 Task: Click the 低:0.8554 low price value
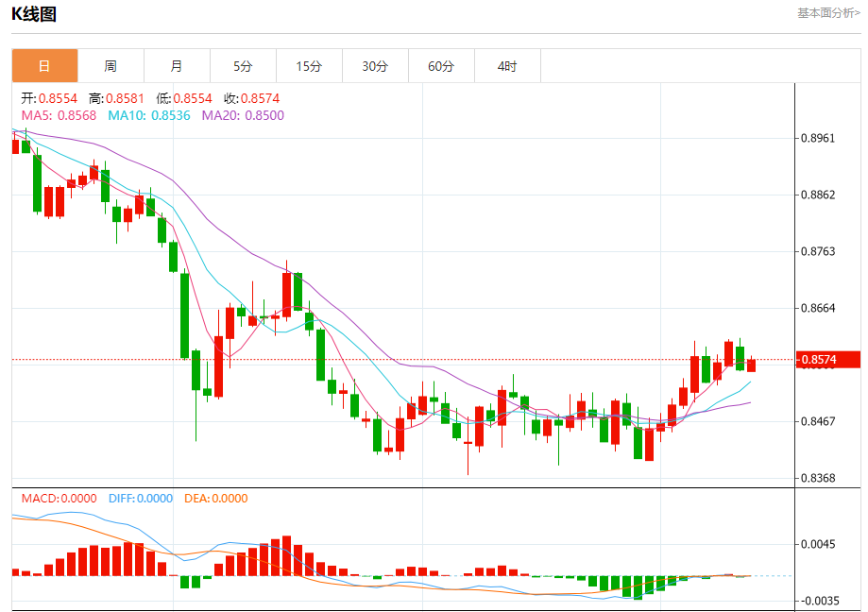(x=184, y=98)
